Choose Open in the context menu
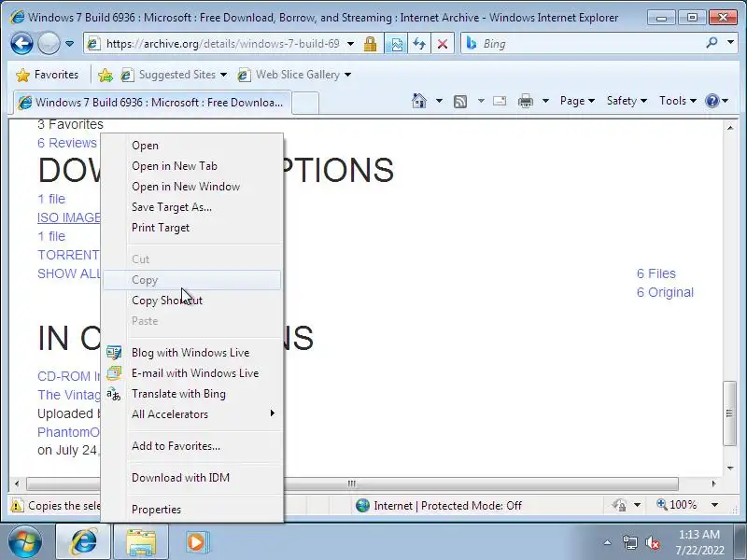 [191, 146]
